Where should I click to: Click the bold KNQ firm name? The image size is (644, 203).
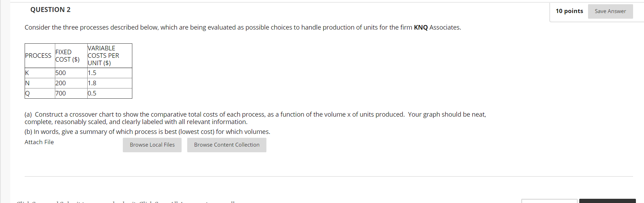pyautogui.click(x=421, y=27)
